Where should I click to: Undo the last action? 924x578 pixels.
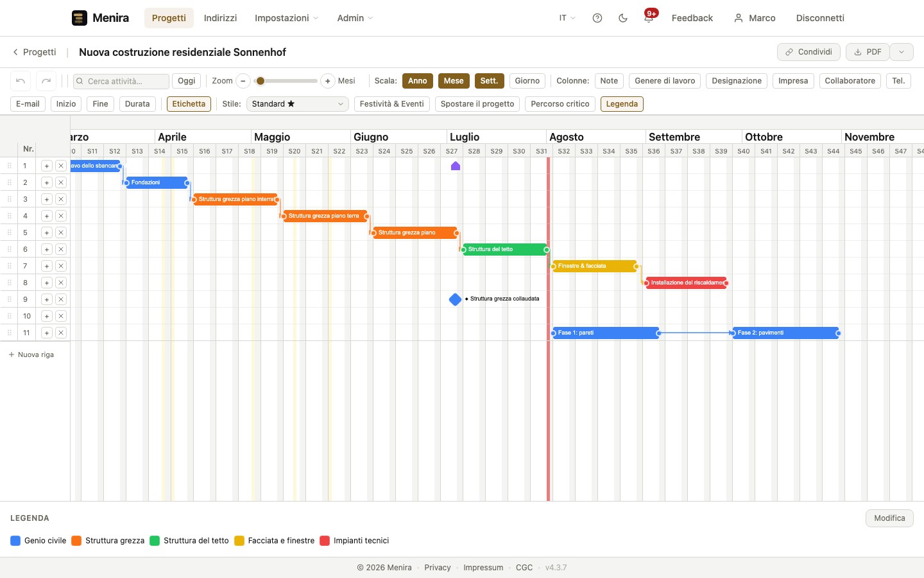(21, 81)
